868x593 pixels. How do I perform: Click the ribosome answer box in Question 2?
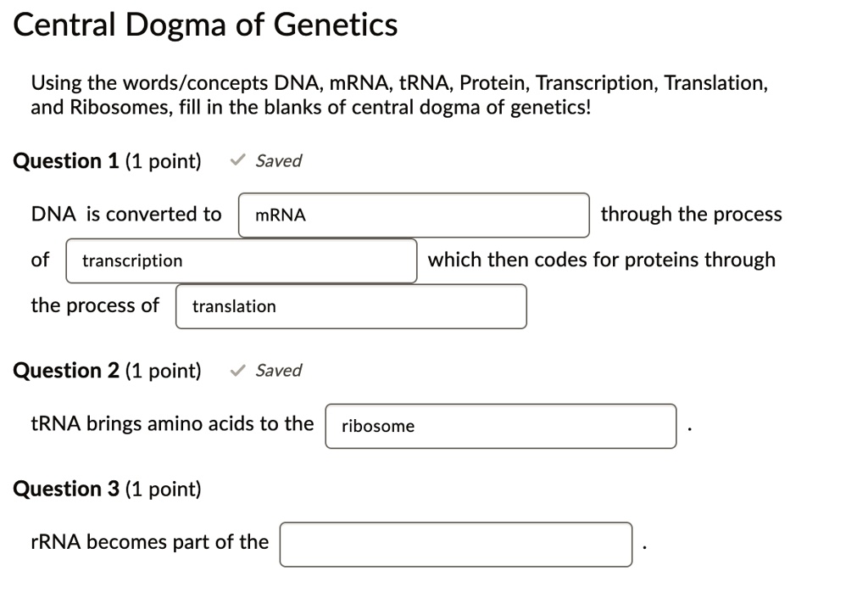point(499,426)
